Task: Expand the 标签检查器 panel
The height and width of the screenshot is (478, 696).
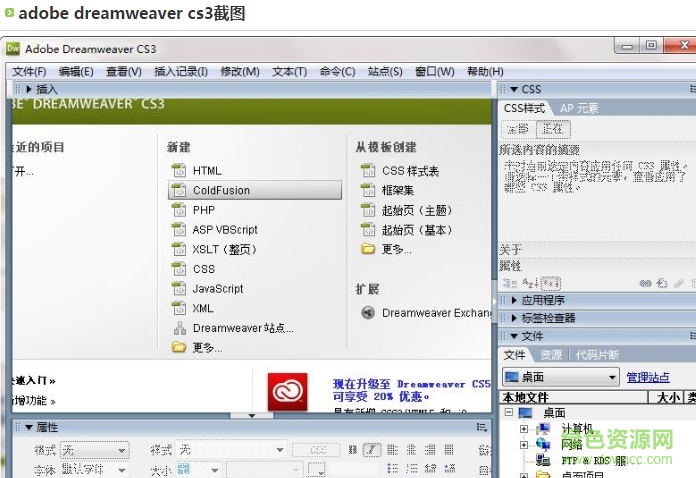Action: coord(514,318)
